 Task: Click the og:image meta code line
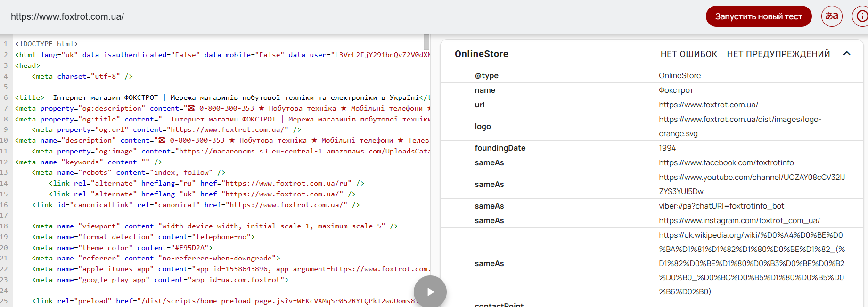coord(231,151)
